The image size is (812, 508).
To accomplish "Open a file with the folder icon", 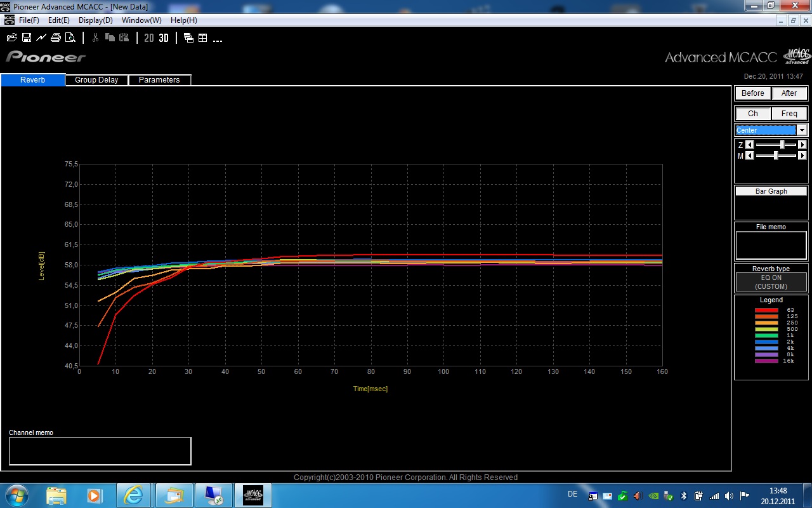I will pyautogui.click(x=11, y=38).
